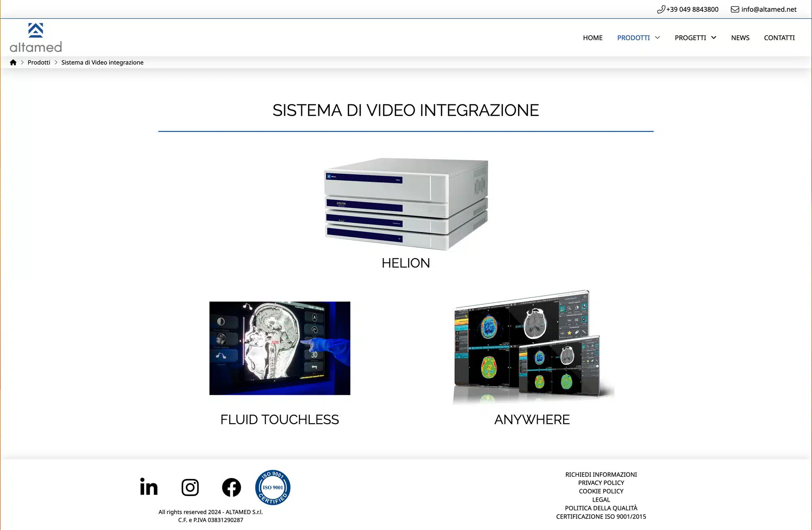Viewport: 812px width, 530px height.
Task: Click the Sistema di Video Integrazione heading
Action: point(406,110)
